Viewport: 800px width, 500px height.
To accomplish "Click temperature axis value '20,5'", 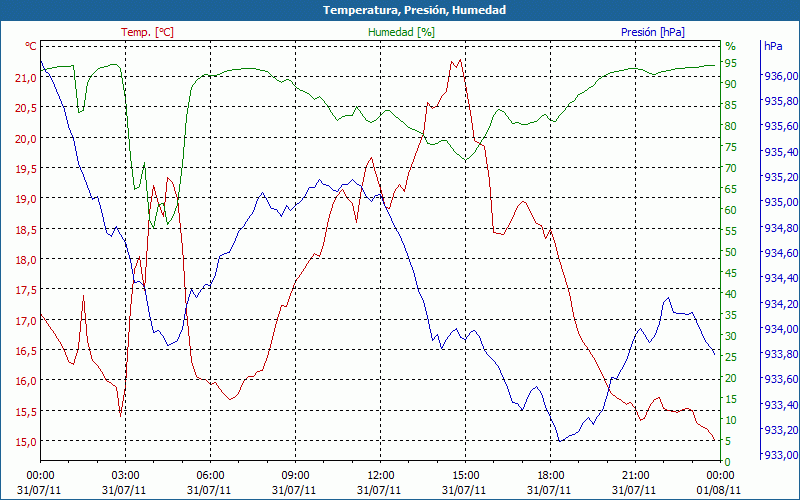I will 26,108.
